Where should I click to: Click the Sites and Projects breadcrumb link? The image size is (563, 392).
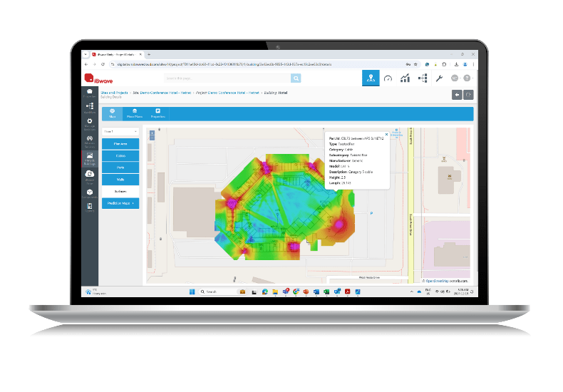113,93
